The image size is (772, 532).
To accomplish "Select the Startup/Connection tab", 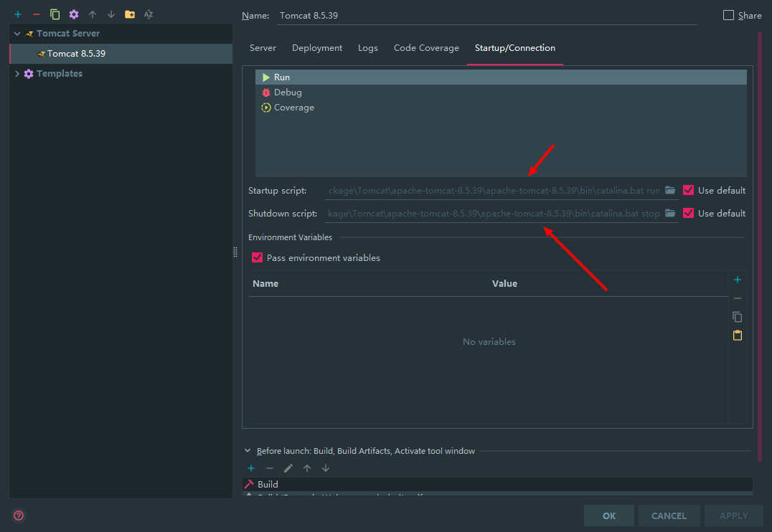I will coord(515,48).
